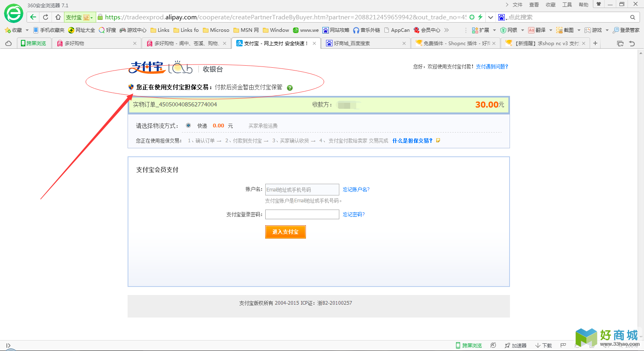Open the 文件 menu

pyautogui.click(x=517, y=5)
